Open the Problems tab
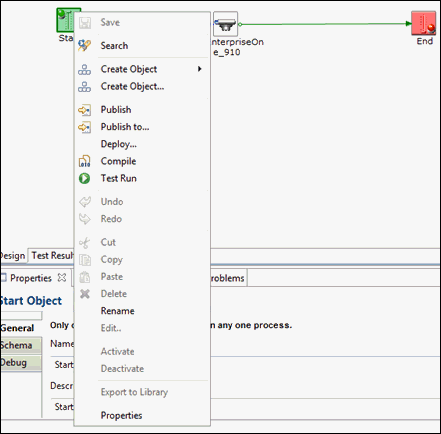This screenshot has height=434, width=441. (228, 278)
